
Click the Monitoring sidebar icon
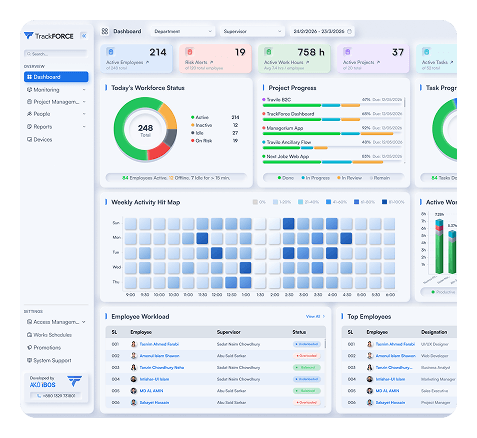click(29, 90)
